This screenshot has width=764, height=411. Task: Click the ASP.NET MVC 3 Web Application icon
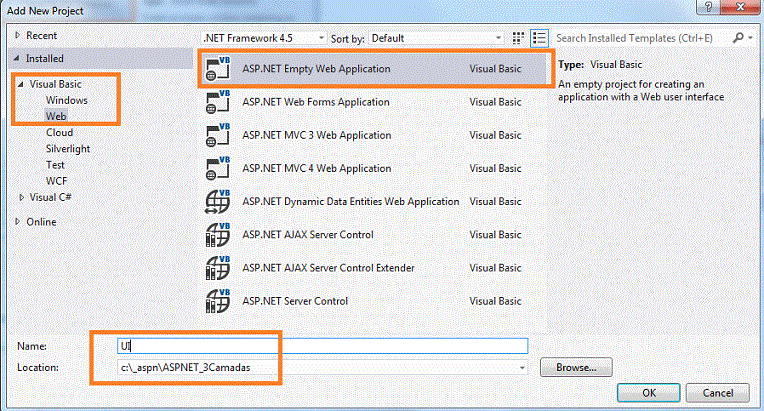(x=218, y=135)
